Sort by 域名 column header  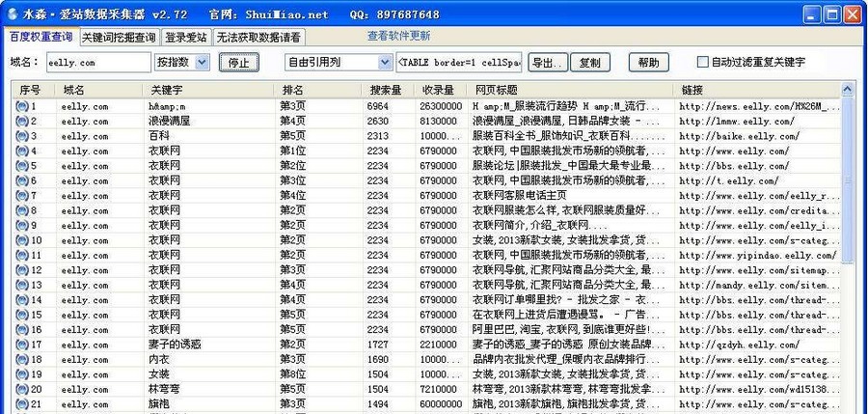[x=99, y=90]
